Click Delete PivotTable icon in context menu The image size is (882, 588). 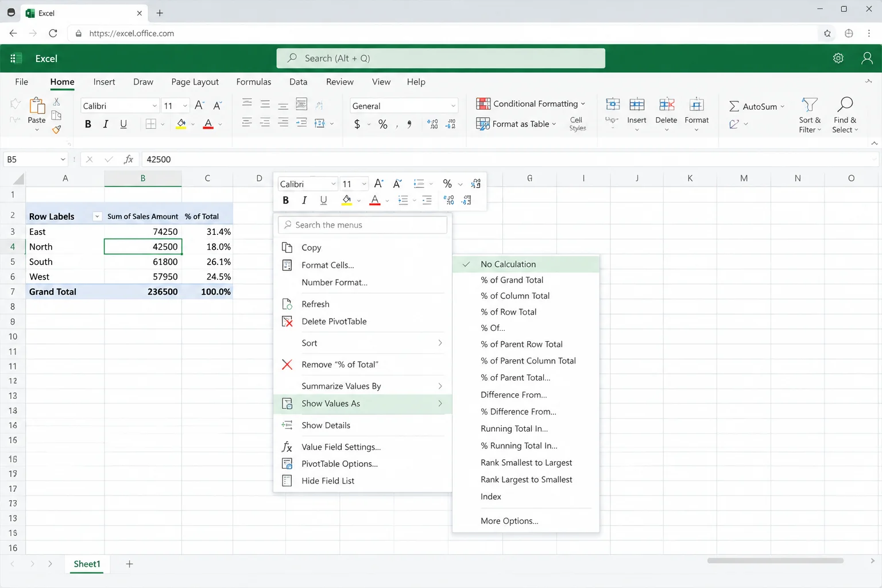[x=287, y=322]
